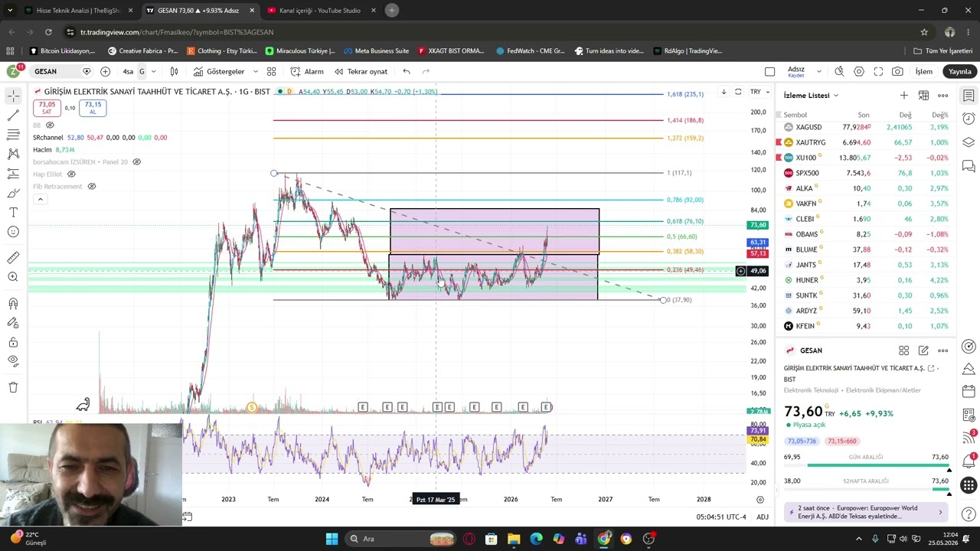Screen dimensions: 980x551
Task: Switch to the YouTube Studio browser tab
Action: [320, 11]
